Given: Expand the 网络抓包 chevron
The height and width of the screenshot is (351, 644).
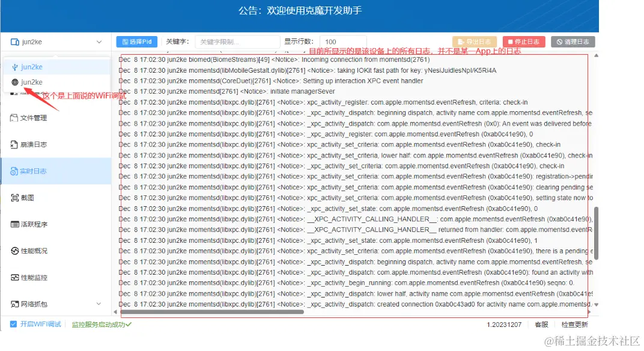Looking at the screenshot, I should (x=99, y=304).
